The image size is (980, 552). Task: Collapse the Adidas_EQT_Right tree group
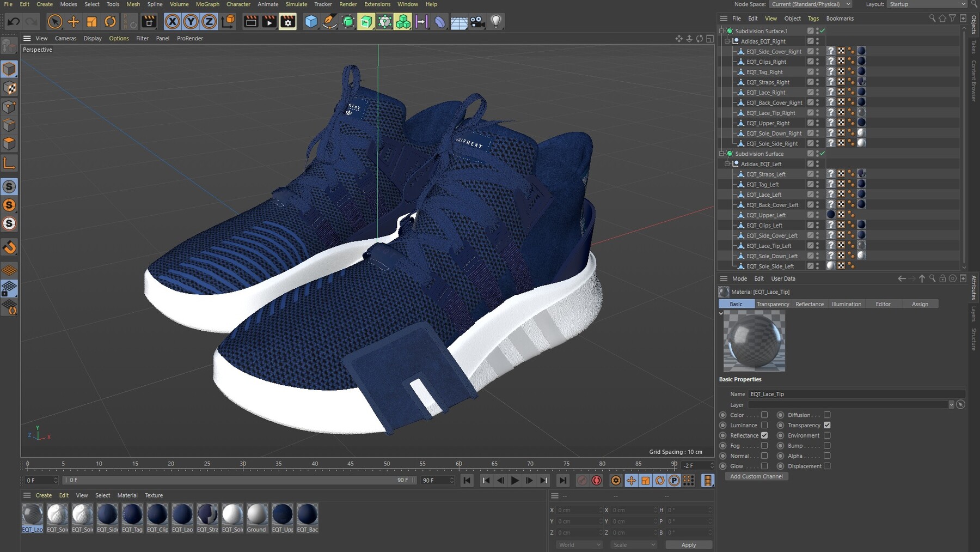point(727,41)
